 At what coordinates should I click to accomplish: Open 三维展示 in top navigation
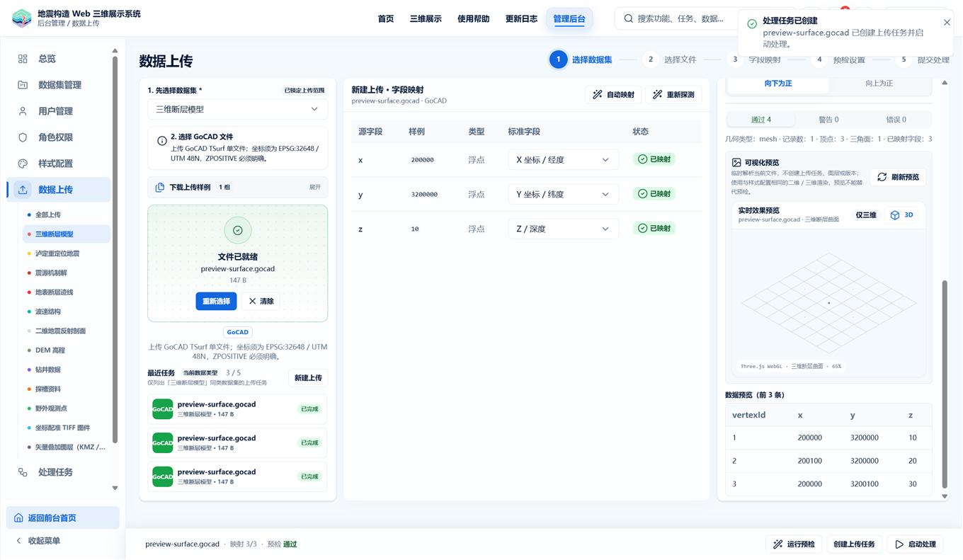pos(426,19)
